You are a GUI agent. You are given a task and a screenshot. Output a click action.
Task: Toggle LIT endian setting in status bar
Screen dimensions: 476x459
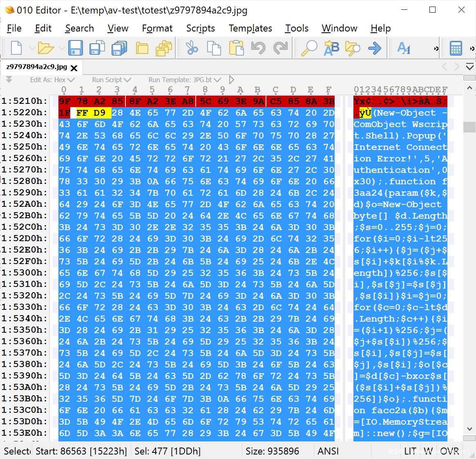[410, 451]
